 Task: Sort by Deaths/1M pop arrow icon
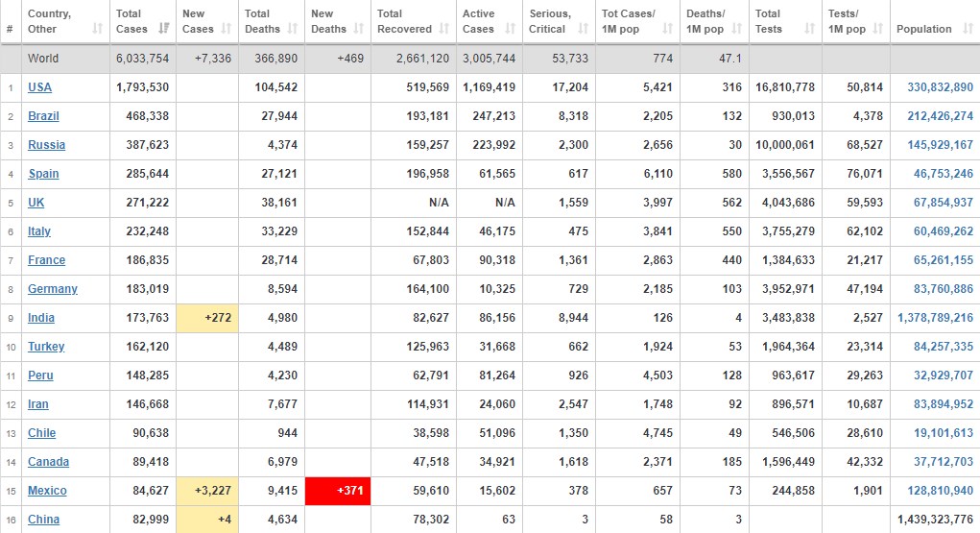click(737, 29)
